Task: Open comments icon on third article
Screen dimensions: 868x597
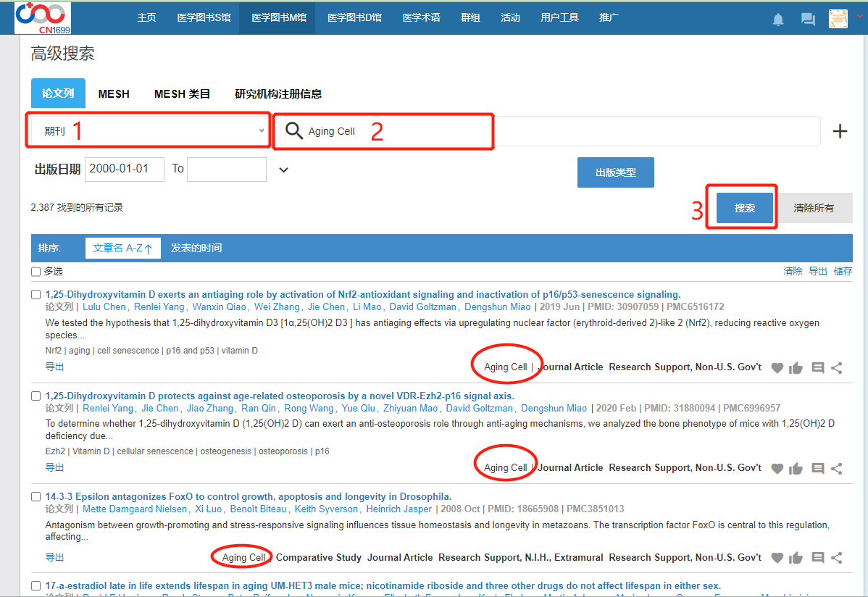Action: tap(818, 558)
